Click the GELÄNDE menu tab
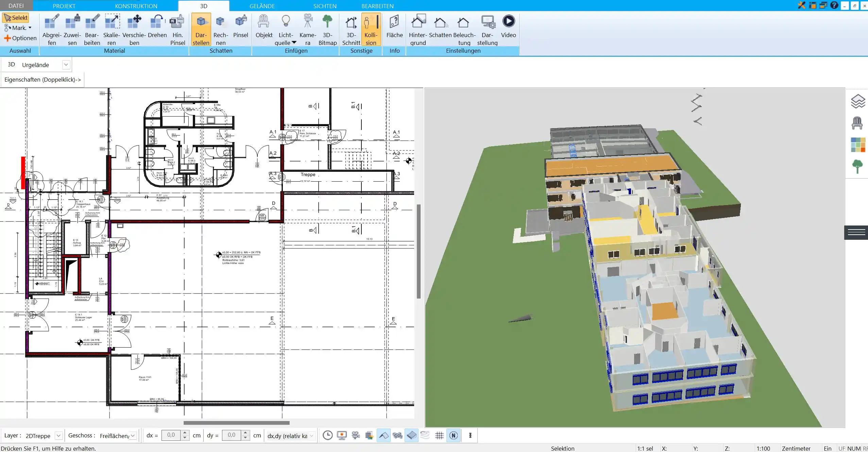The image size is (868, 452). click(x=262, y=6)
